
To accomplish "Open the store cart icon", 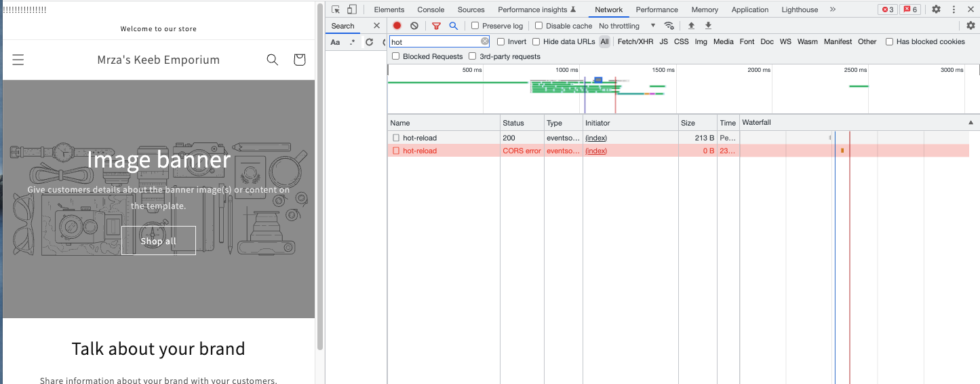I will point(300,60).
